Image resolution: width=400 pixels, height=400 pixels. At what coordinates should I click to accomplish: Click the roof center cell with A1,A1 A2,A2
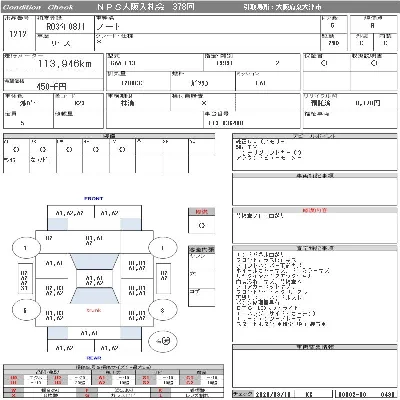[x=94, y=280]
